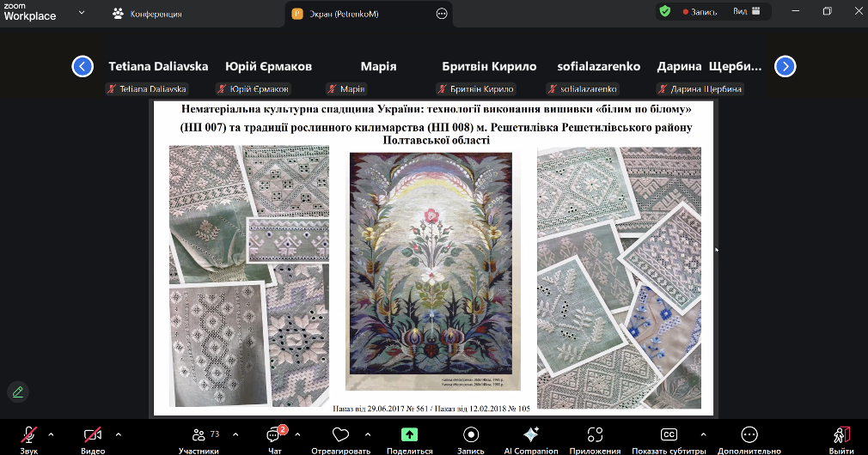Open the Участники participants panel
Screen dimensions: 868x455
199,435
